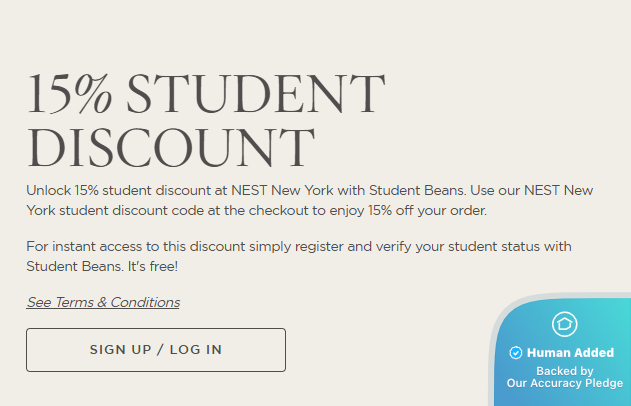Select the Human Added label
This screenshot has width=631, height=406.
click(570, 353)
